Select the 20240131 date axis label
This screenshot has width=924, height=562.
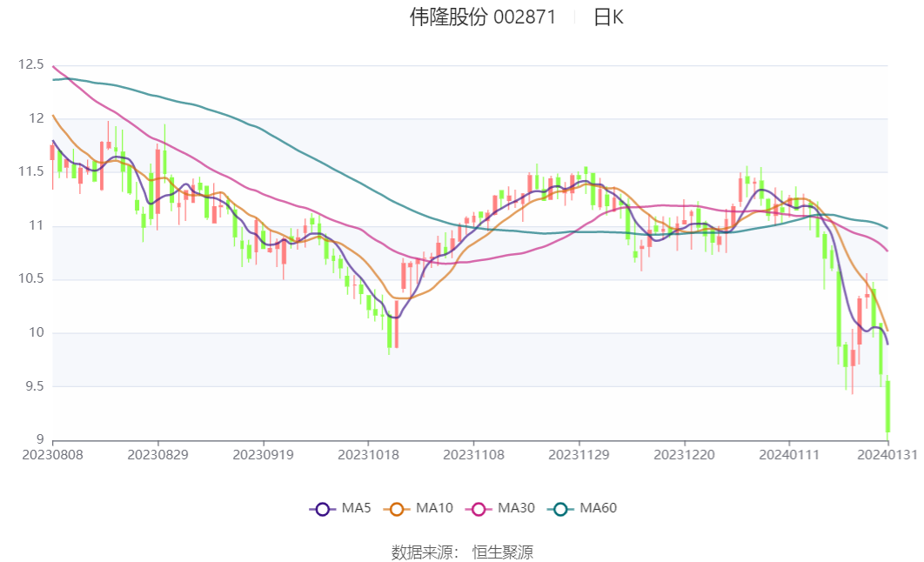pyautogui.click(x=887, y=455)
